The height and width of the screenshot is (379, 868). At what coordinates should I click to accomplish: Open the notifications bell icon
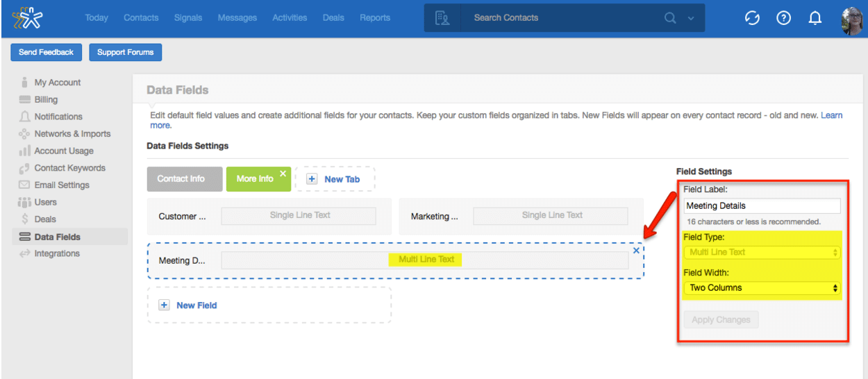click(x=816, y=19)
